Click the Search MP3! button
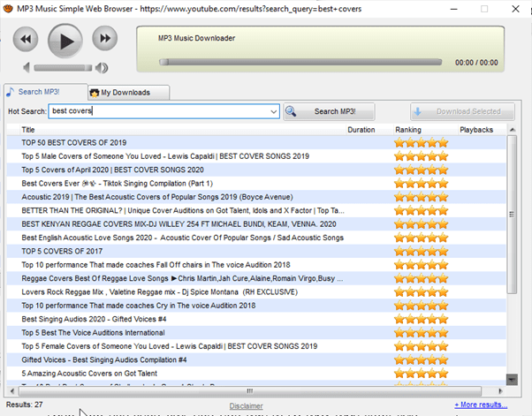Image resolution: width=532 pixels, height=416 pixels. [x=329, y=111]
